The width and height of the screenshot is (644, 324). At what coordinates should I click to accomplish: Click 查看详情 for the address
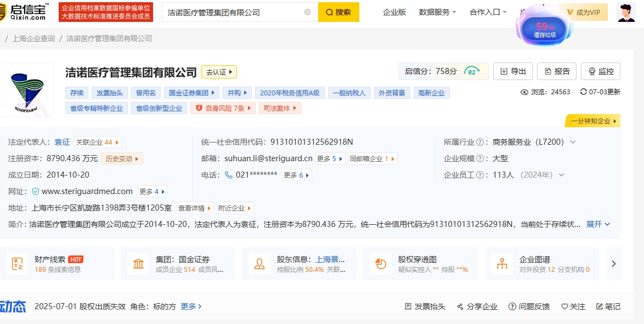(195, 208)
